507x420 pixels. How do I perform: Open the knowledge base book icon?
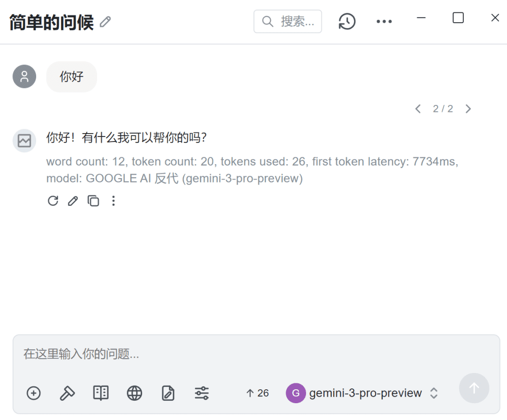tap(101, 393)
